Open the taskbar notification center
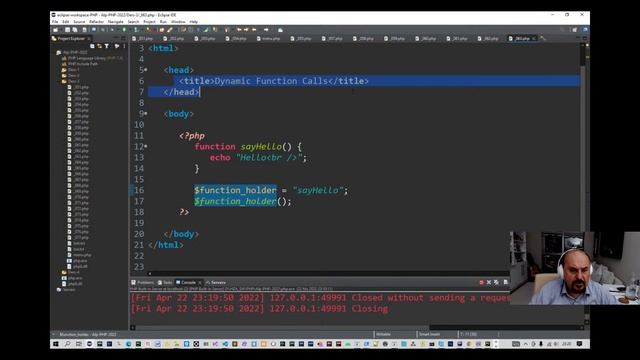Image resolution: width=640 pixels, height=360 pixels. (x=579, y=344)
